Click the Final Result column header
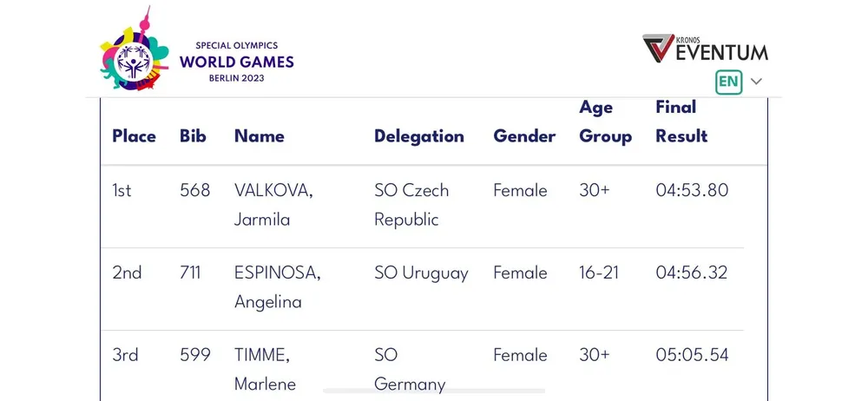This screenshot has width=868, height=401. tap(681, 122)
